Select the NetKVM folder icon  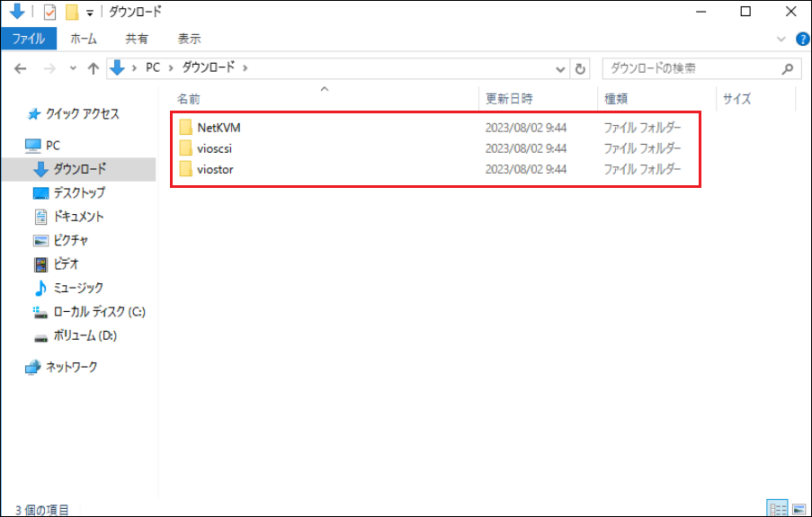pyautogui.click(x=186, y=128)
